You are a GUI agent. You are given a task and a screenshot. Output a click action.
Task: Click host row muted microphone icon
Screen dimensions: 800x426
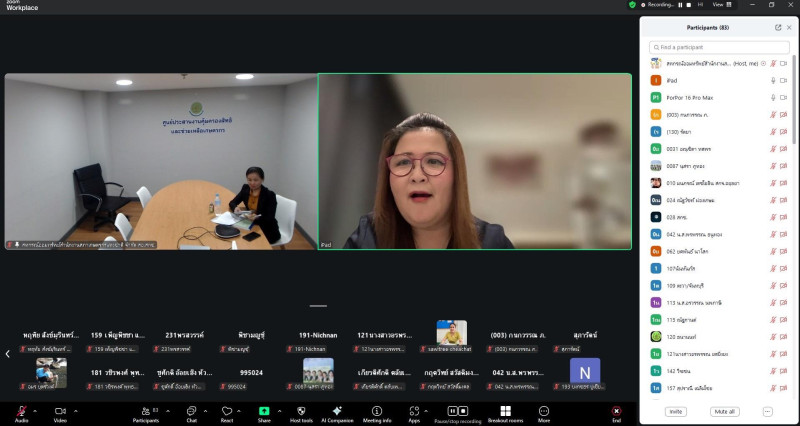click(x=773, y=64)
